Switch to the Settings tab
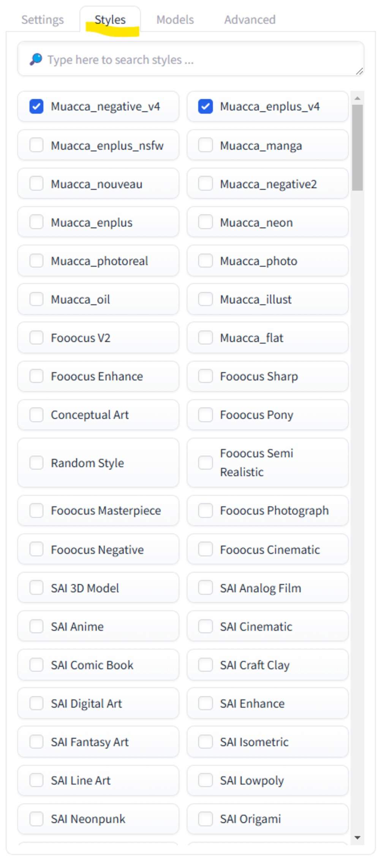 click(43, 20)
